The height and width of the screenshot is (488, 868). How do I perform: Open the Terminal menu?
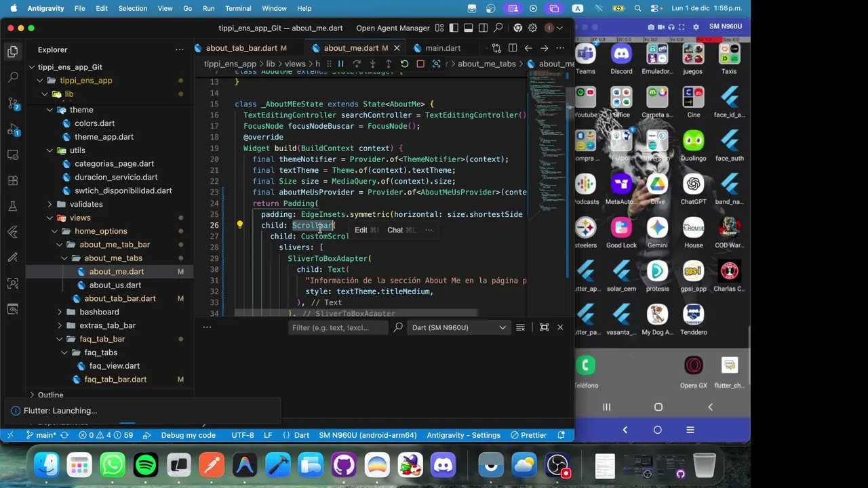click(238, 8)
